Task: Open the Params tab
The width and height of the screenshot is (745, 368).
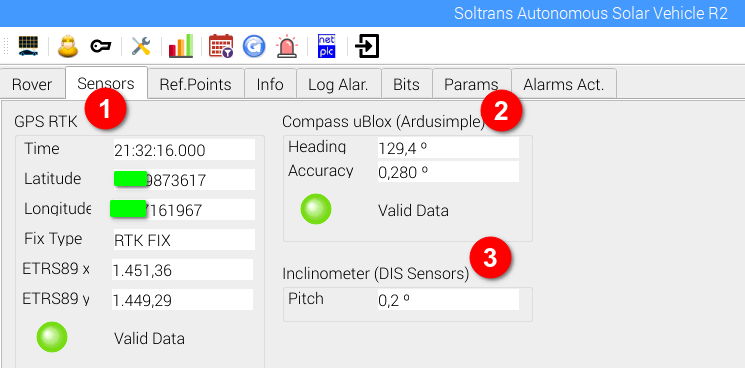Action: [471, 85]
